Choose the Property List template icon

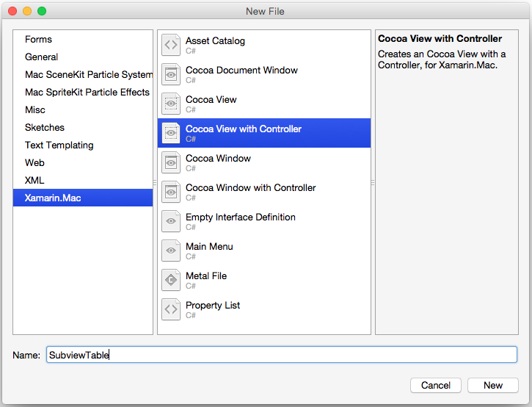(x=171, y=309)
